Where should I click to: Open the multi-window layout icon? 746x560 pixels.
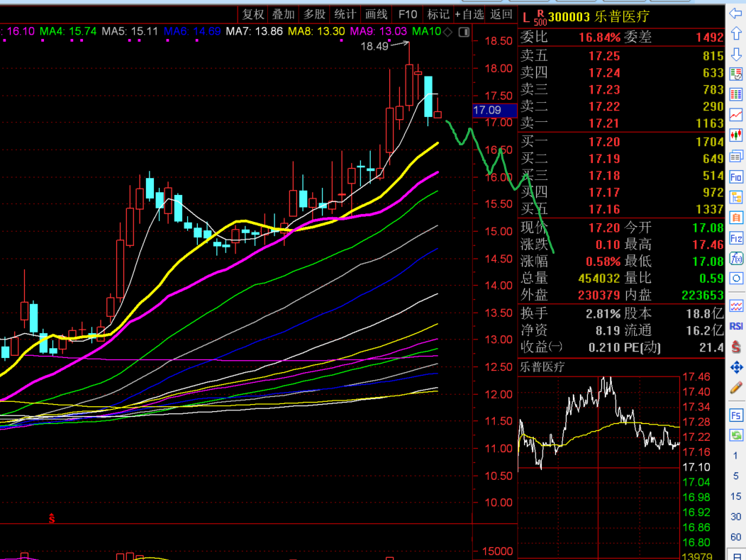click(x=735, y=156)
